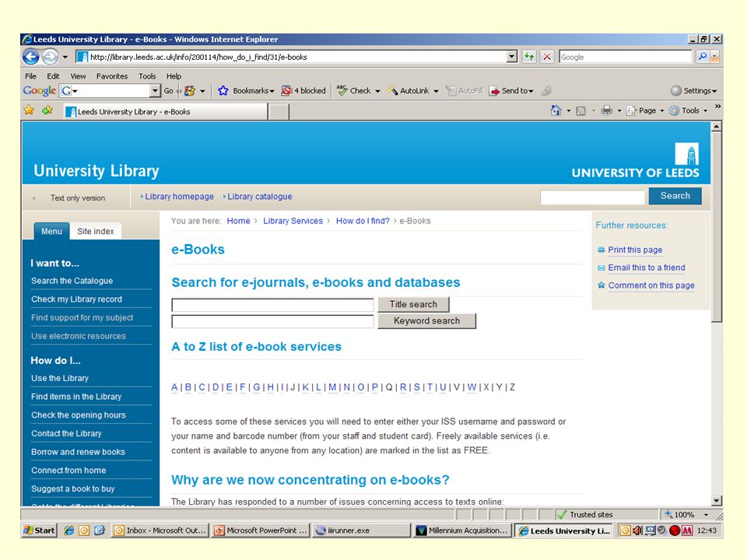Click the RSS feeds icon
This screenshot has height=560, width=747.
580,111
